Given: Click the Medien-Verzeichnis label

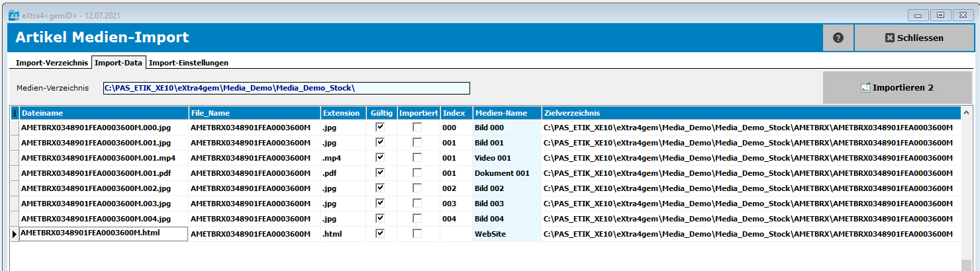Looking at the screenshot, I should click(x=52, y=88).
